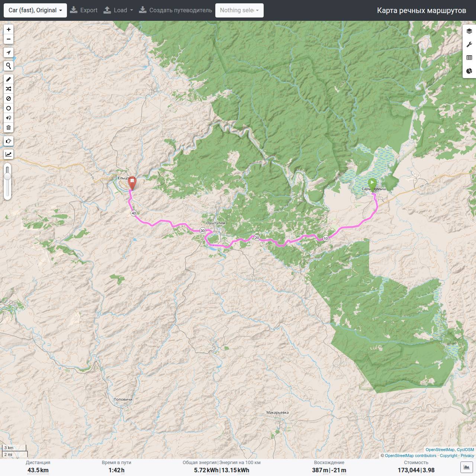Choose the no-go area circle tool
476x476 pixels.
point(9,99)
